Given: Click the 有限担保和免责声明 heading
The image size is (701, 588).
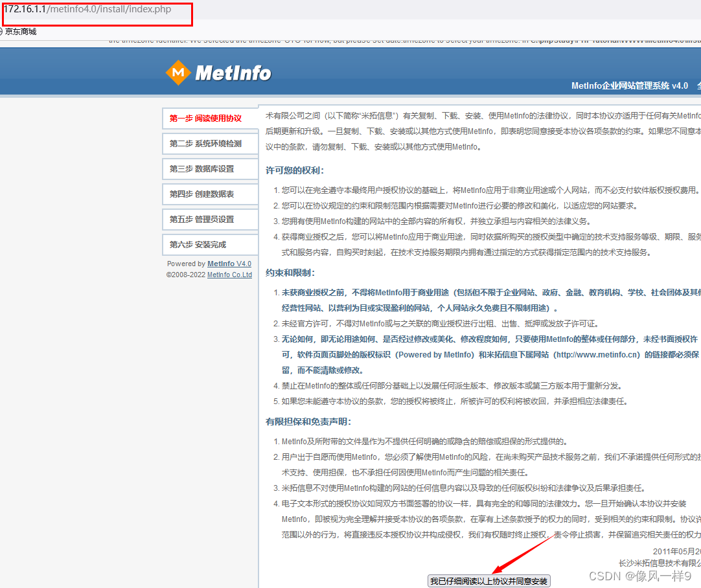Looking at the screenshot, I should point(308,422).
